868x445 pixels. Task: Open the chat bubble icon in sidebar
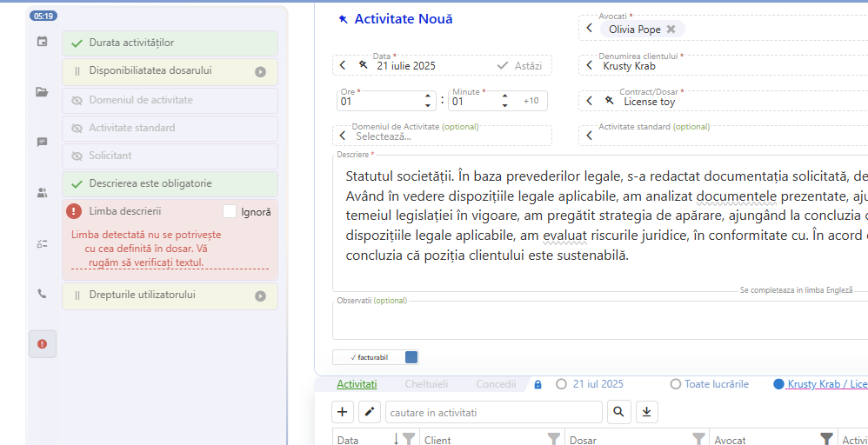[42, 143]
